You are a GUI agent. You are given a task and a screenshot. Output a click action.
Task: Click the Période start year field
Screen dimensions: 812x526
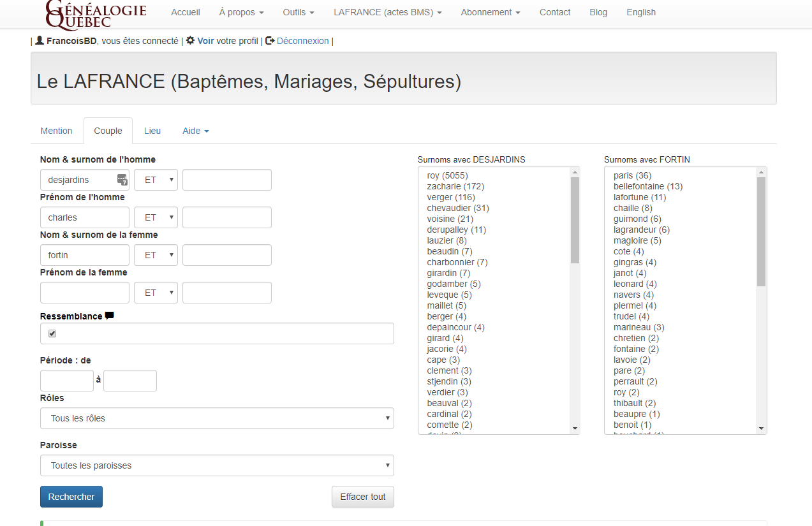67,381
